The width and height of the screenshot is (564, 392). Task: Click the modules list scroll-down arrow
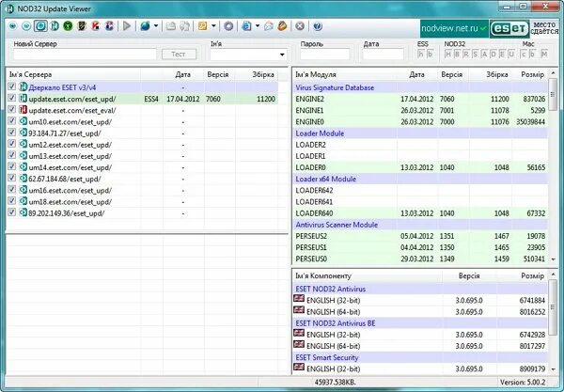pyautogui.click(x=554, y=259)
